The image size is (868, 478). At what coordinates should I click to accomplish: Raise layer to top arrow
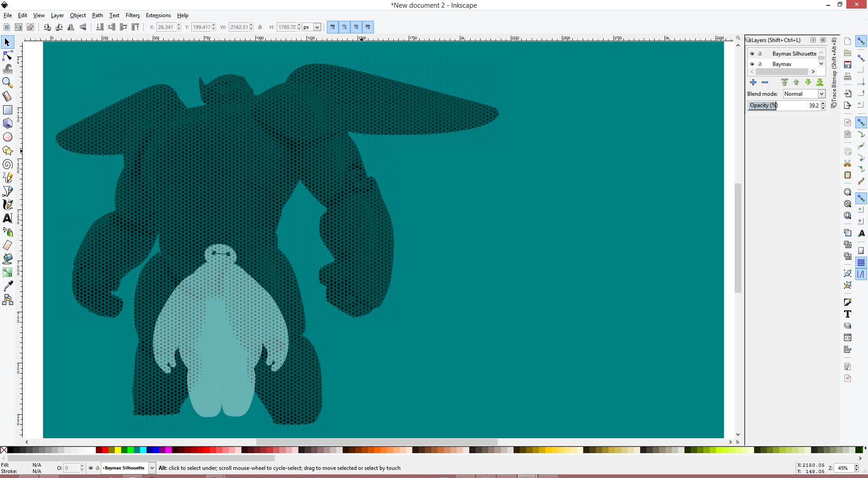pyautogui.click(x=784, y=82)
